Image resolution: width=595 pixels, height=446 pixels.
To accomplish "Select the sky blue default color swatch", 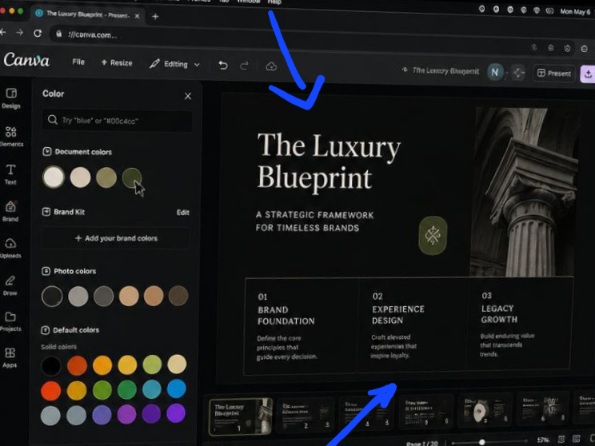I will (176, 389).
